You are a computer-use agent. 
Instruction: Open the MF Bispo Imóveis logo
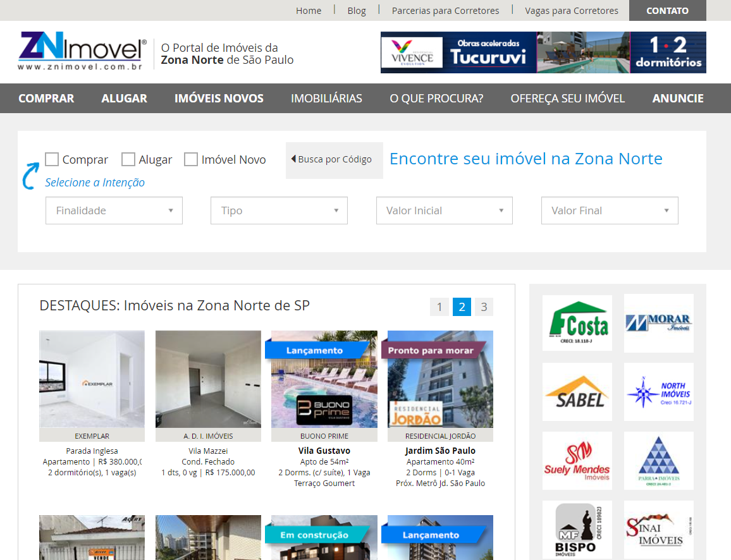tap(577, 530)
